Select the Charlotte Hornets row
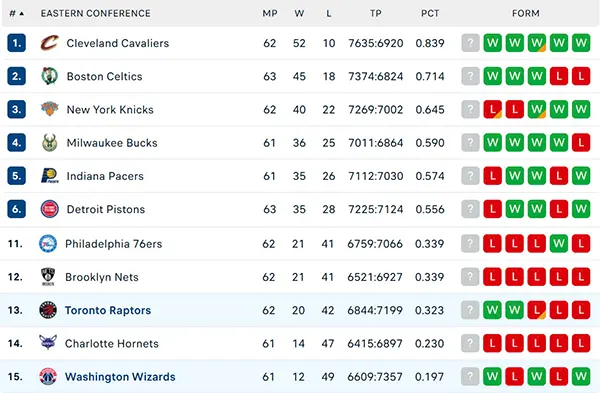The image size is (600, 393). (x=300, y=343)
